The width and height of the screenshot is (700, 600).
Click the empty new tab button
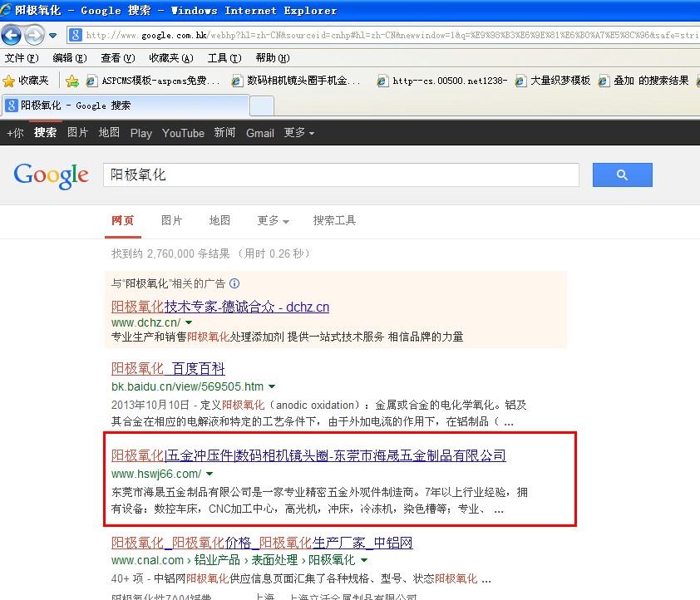262,106
